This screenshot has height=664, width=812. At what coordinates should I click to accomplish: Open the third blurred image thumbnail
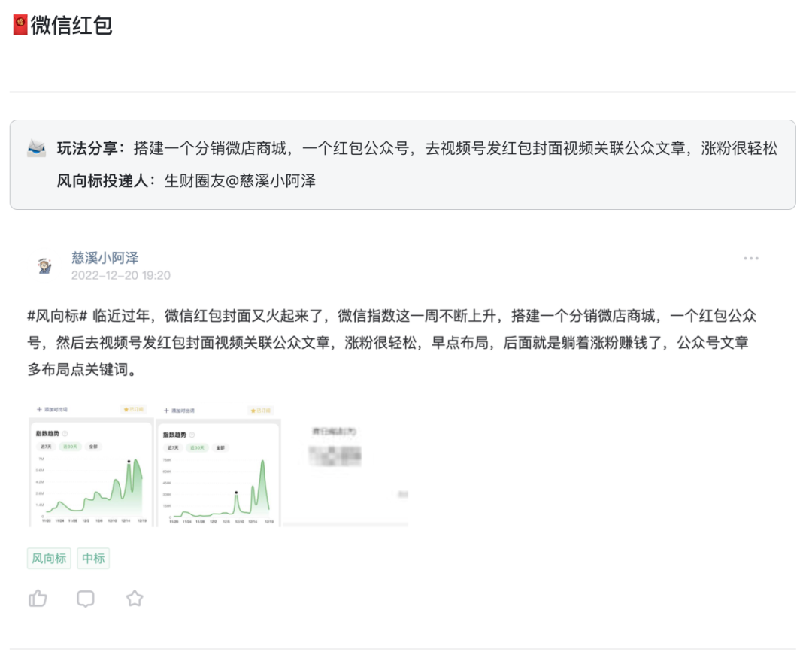click(x=346, y=465)
